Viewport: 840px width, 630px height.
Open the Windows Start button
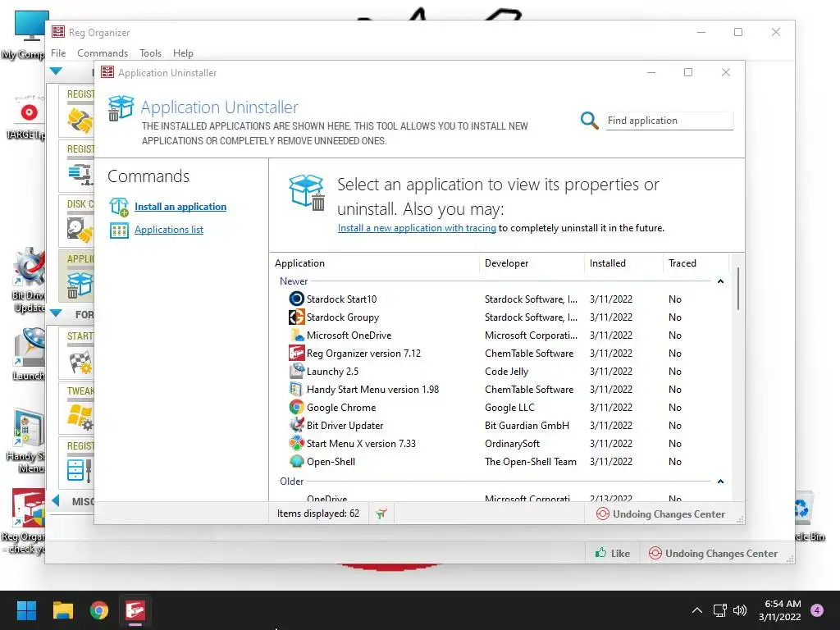(x=26, y=610)
